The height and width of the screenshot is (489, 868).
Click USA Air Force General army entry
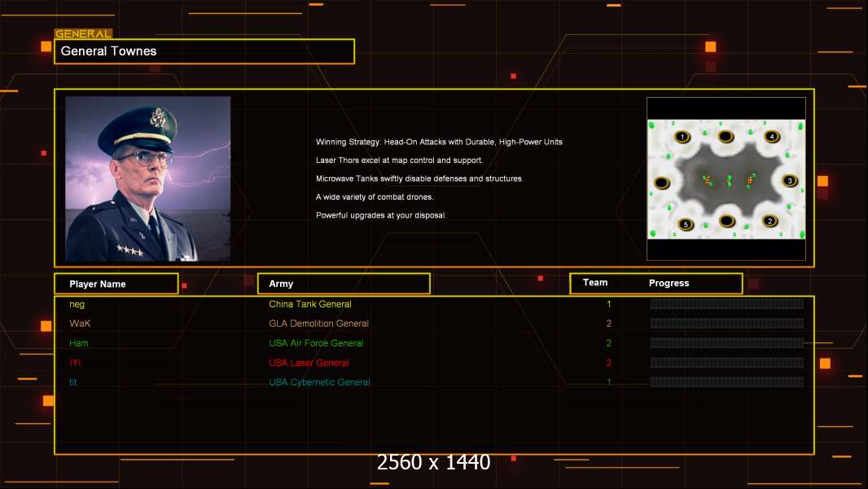[316, 343]
